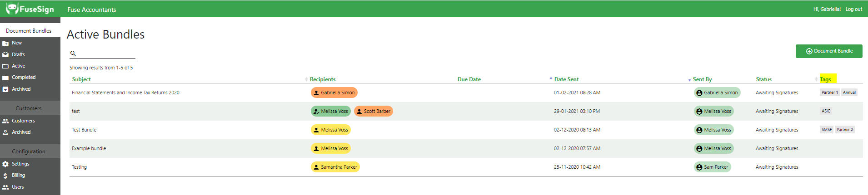Log out of the account
The image size is (868, 195).
pyautogui.click(x=853, y=9)
